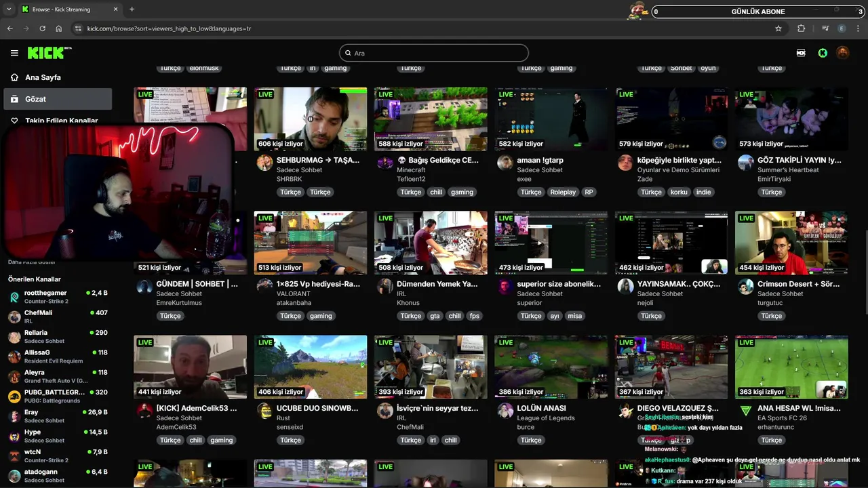Image resolution: width=868 pixels, height=488 pixels.
Task: Reload the page
Action: click(42, 28)
